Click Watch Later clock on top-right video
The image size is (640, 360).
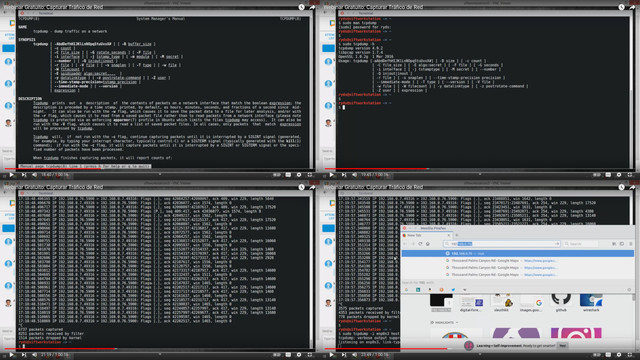pyautogui.click(x=621, y=7)
